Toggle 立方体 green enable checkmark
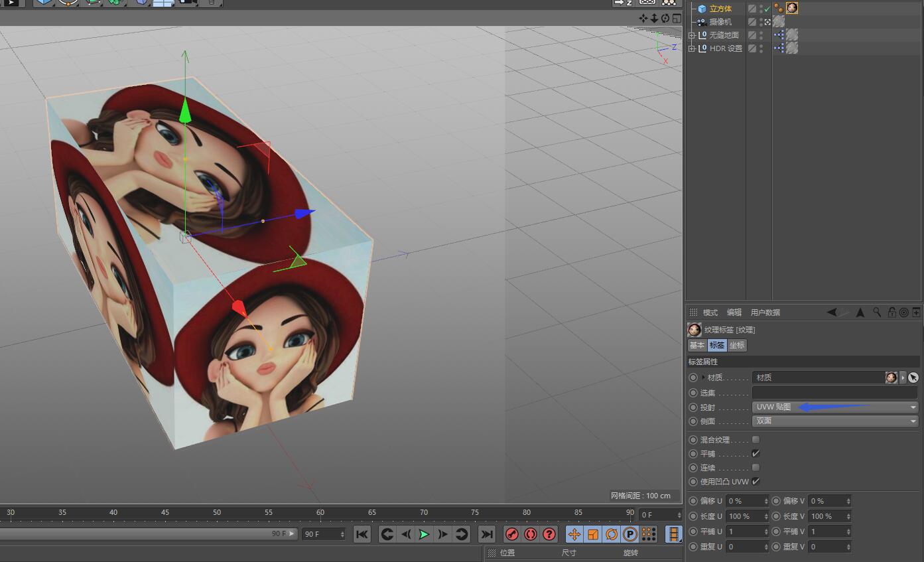 point(767,9)
